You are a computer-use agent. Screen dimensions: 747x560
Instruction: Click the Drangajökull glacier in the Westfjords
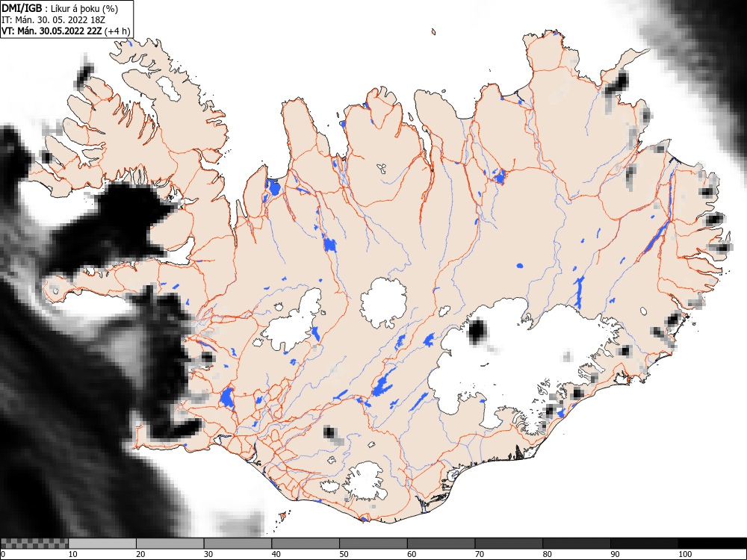[x=168, y=88]
